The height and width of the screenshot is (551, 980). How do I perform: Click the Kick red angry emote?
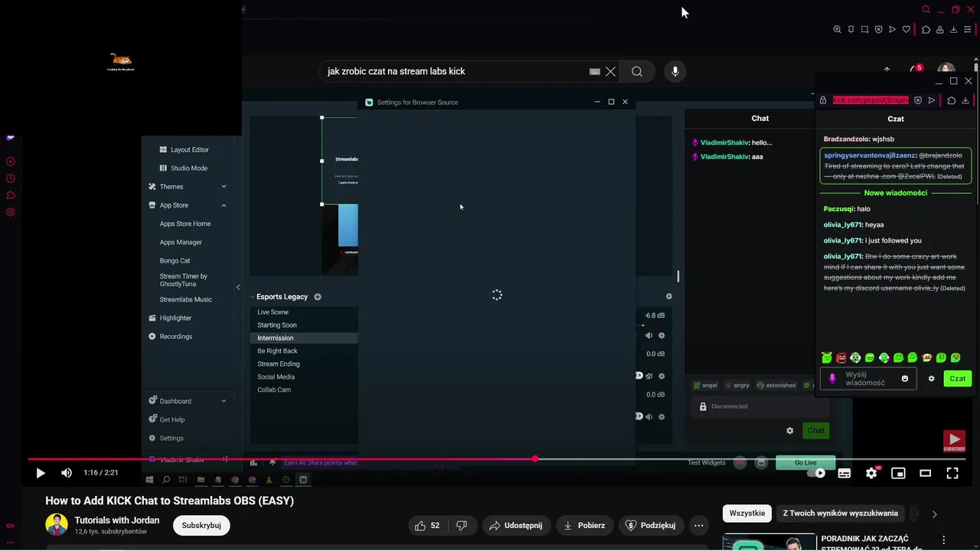click(x=841, y=357)
